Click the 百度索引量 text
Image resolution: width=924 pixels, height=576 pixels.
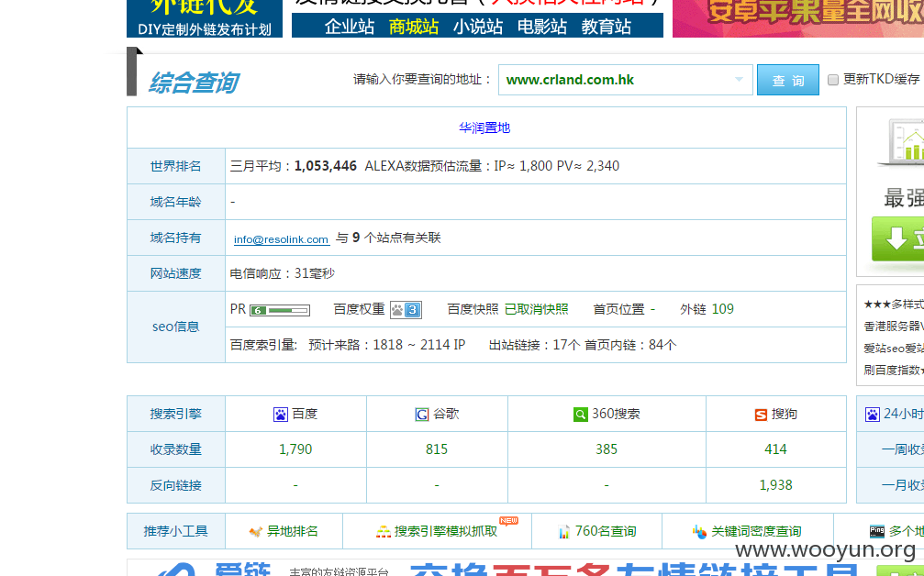coord(264,345)
